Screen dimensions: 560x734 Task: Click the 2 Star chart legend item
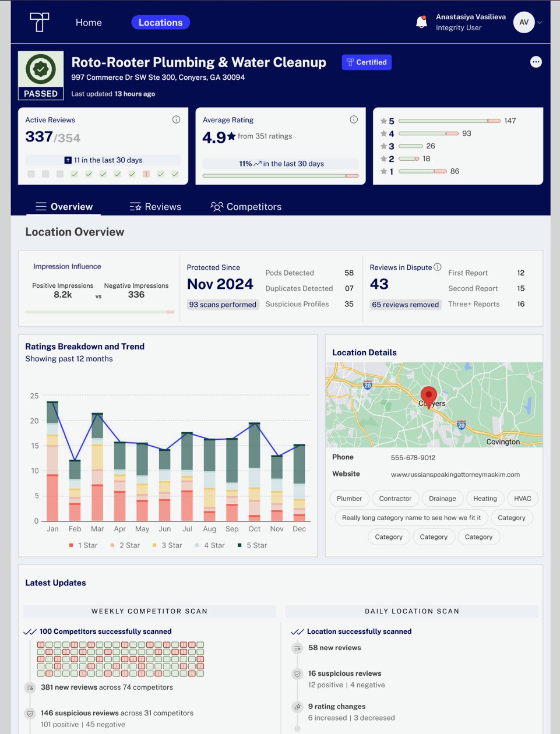click(x=125, y=546)
